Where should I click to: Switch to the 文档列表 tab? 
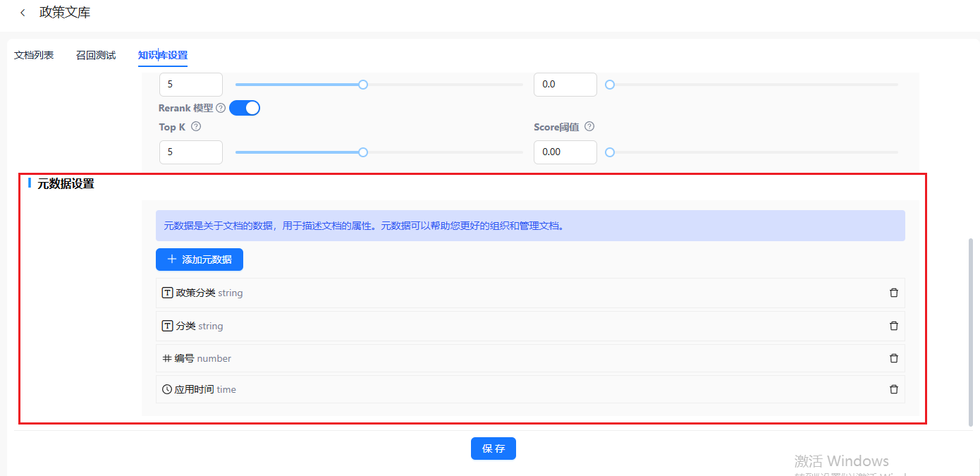[34, 55]
